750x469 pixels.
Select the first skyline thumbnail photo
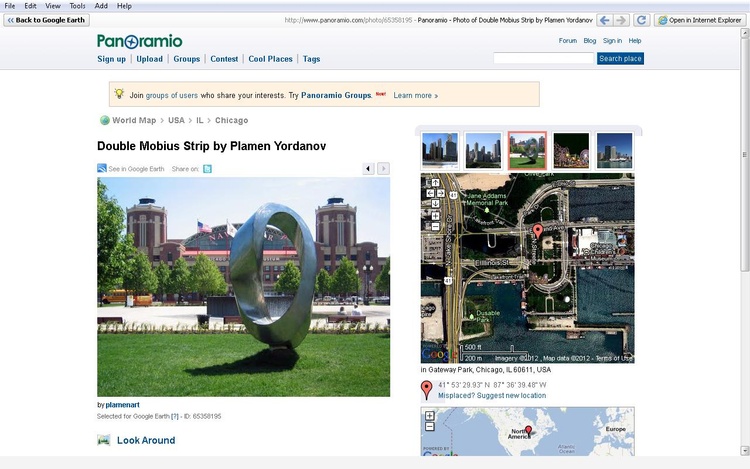point(440,150)
